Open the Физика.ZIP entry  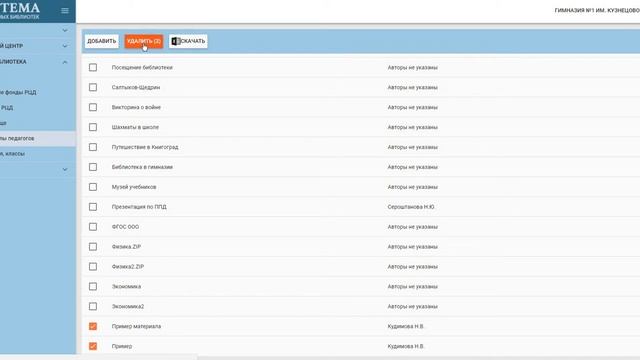(126, 247)
